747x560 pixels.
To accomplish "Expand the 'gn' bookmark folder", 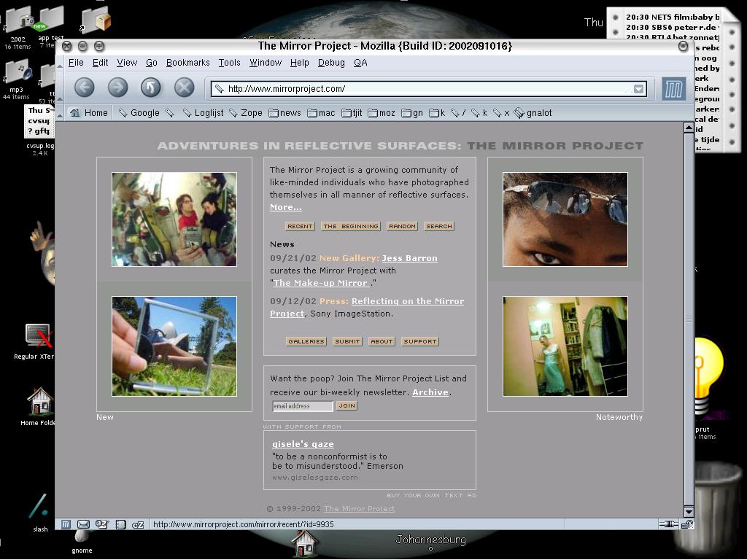I will (x=412, y=113).
